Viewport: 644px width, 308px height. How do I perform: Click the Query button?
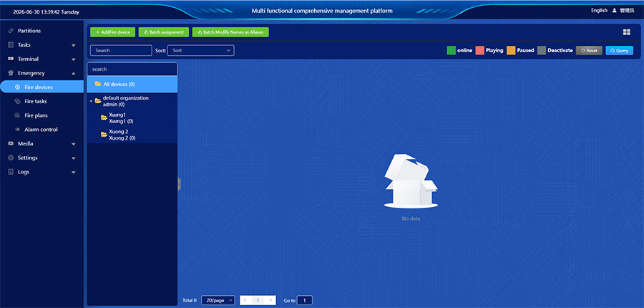point(620,51)
